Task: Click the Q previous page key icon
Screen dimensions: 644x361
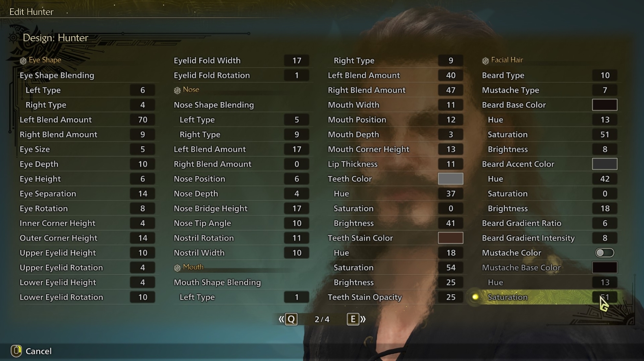Action: [291, 319]
